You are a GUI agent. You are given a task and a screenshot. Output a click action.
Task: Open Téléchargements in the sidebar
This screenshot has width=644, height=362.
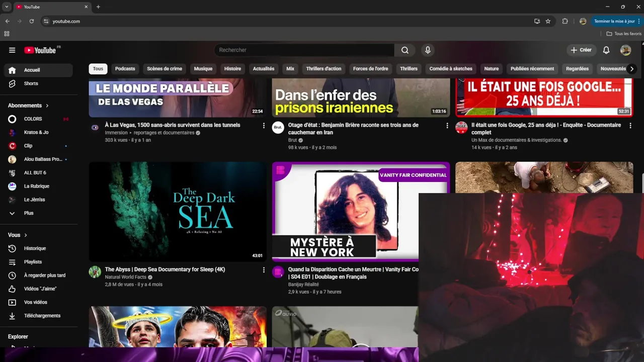coord(38,316)
